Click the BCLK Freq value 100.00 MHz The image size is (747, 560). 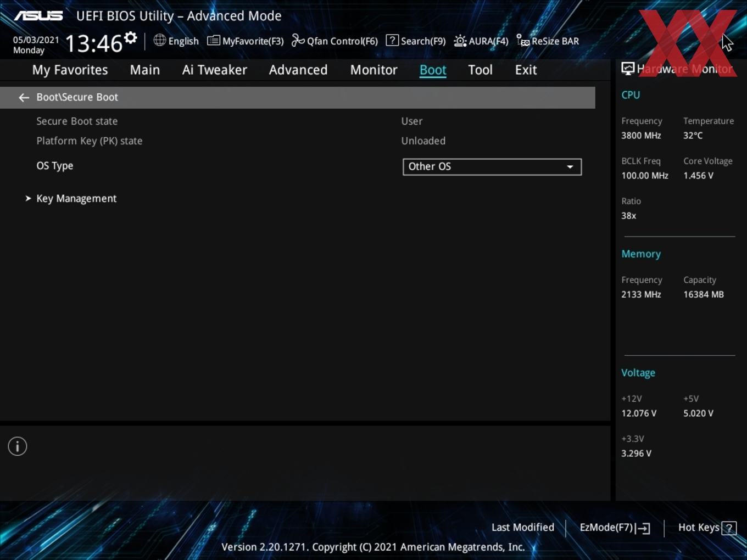(x=645, y=176)
